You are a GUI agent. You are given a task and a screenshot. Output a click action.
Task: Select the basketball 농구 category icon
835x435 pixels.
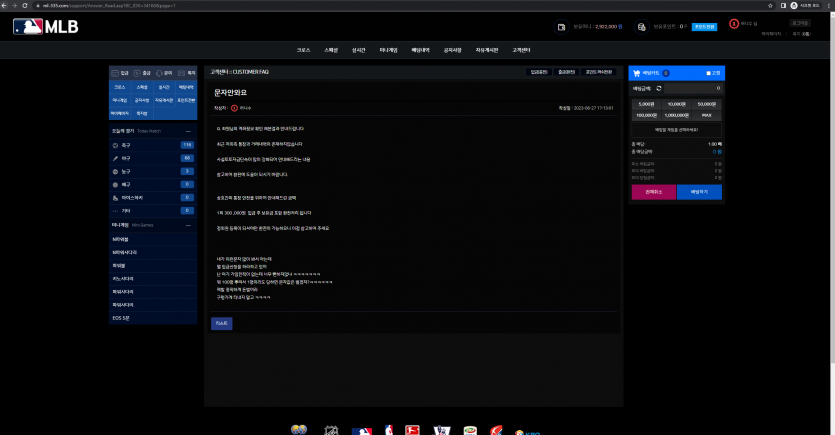115,171
